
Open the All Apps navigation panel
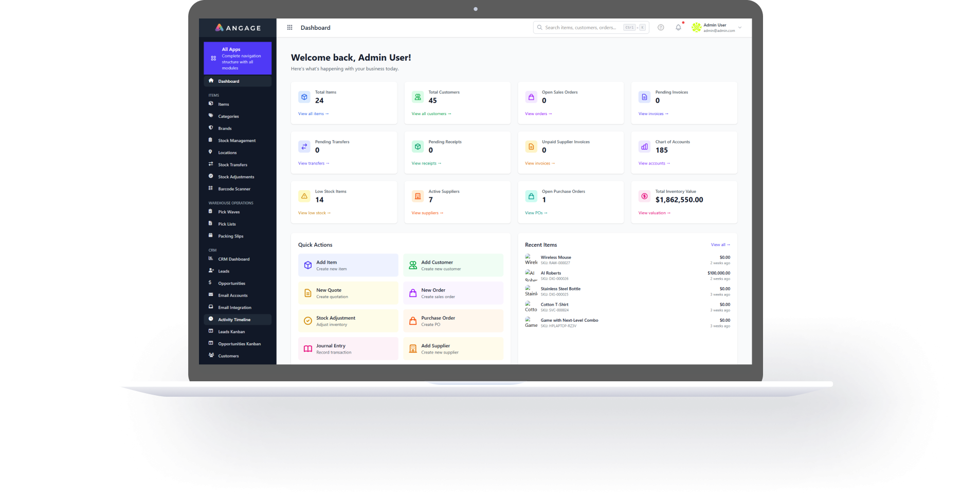coord(238,59)
